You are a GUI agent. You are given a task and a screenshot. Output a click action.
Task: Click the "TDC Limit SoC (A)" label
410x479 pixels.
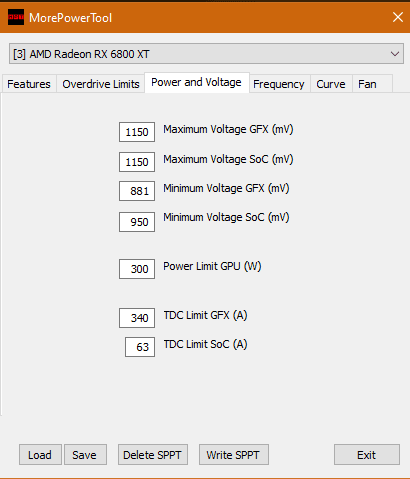click(205, 344)
